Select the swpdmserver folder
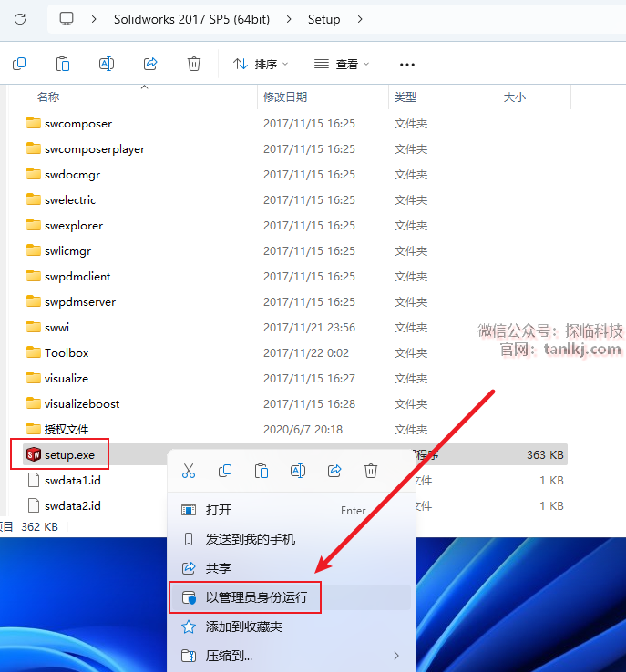Image resolution: width=626 pixels, height=672 pixels. 80,301
